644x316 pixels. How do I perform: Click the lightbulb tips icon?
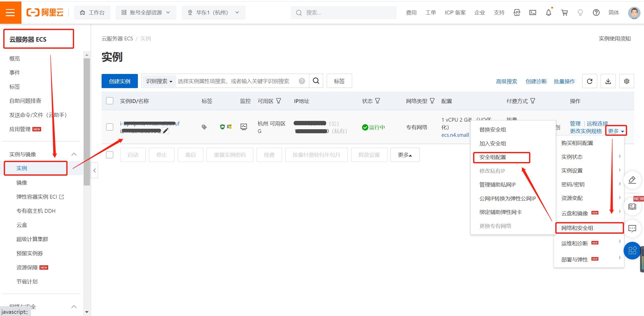click(580, 12)
